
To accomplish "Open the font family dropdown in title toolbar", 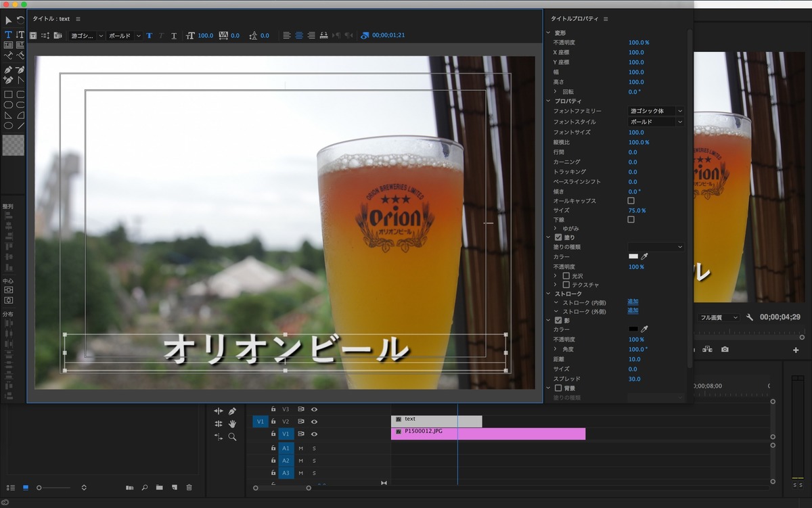I will tap(87, 36).
